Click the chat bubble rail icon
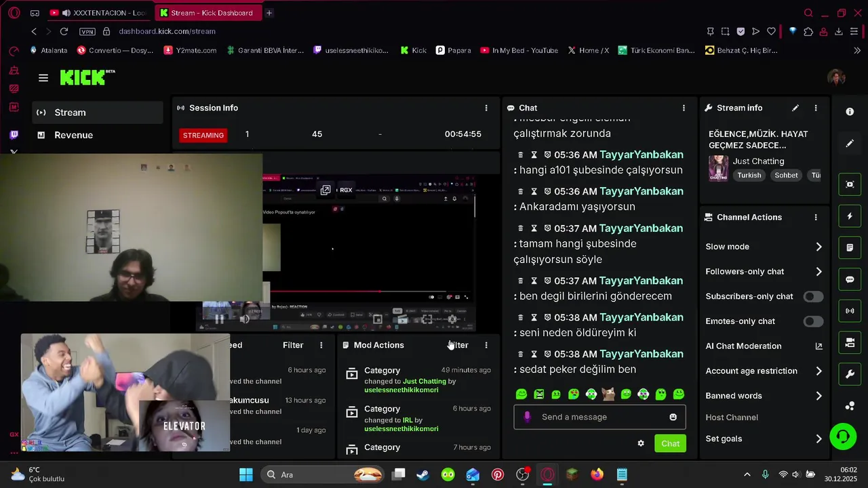The image size is (868, 488). 850,279
